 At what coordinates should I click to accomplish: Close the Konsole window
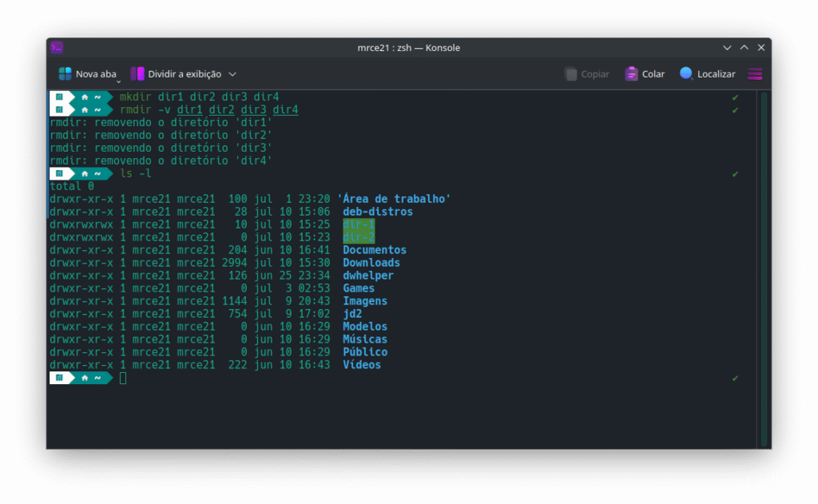(760, 47)
